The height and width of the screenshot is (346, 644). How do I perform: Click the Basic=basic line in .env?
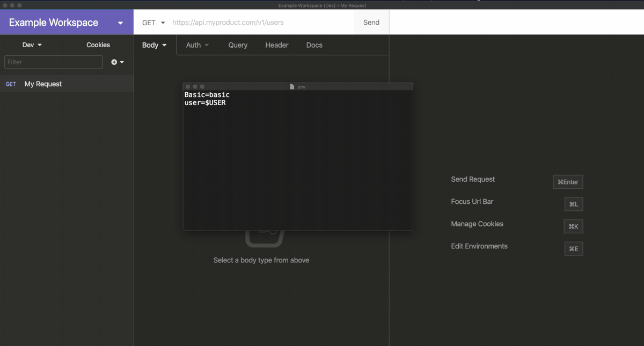[207, 95]
